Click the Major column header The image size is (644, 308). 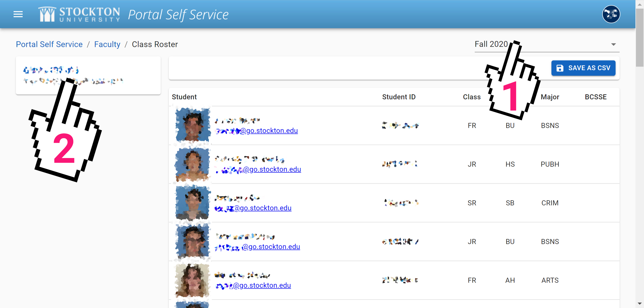point(550,97)
